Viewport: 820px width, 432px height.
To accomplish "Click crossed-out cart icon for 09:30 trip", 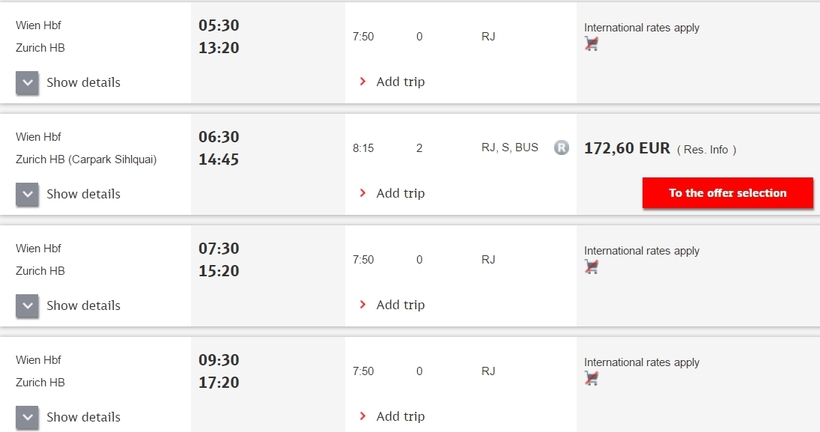I will [591, 379].
